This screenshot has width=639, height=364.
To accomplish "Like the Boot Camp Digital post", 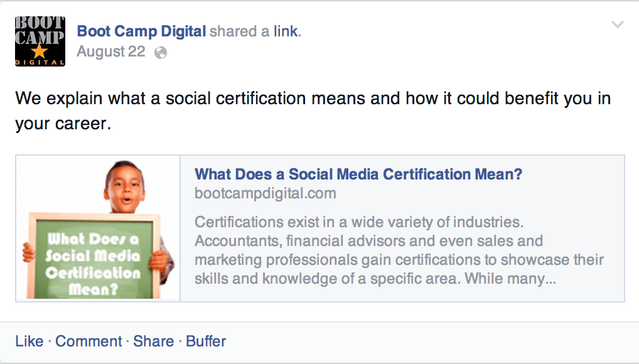I will (29, 341).
